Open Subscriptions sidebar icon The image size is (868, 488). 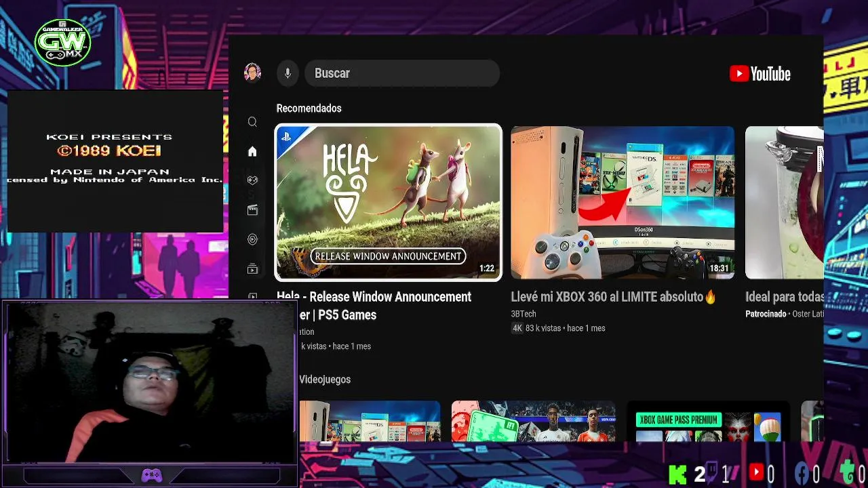252,269
